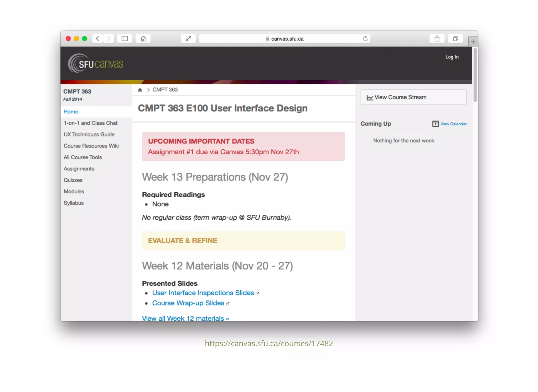Image resolution: width=538 pixels, height=392 pixels.
Task: Click the full-screen diagonal arrows icon
Action: [188, 39]
